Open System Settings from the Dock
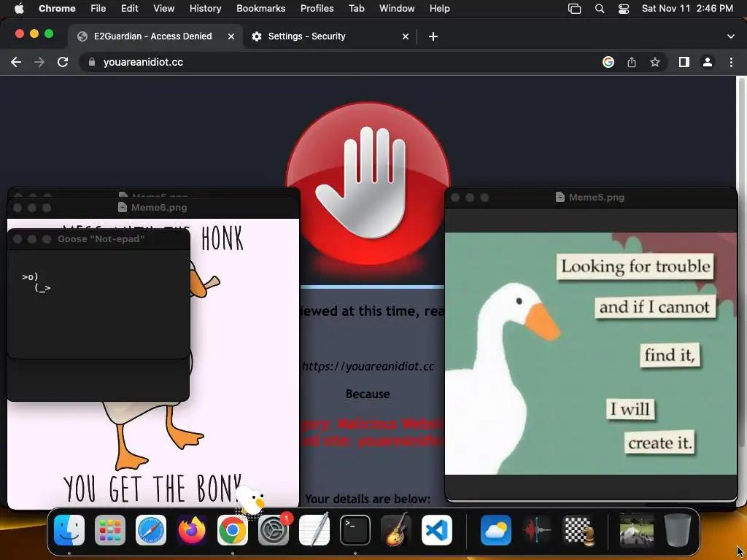This screenshot has height=560, width=747. [274, 530]
